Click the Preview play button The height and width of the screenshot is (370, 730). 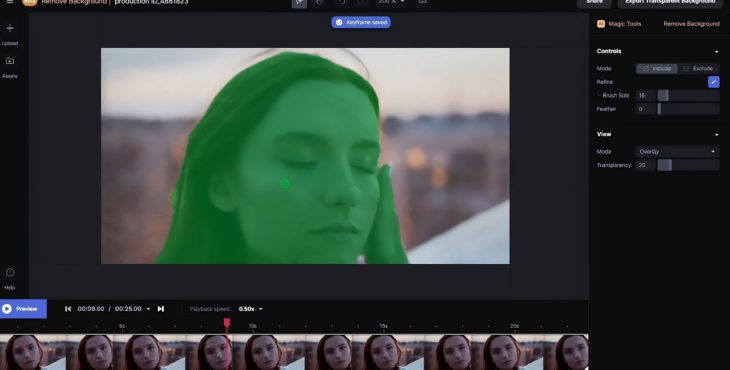(23, 309)
